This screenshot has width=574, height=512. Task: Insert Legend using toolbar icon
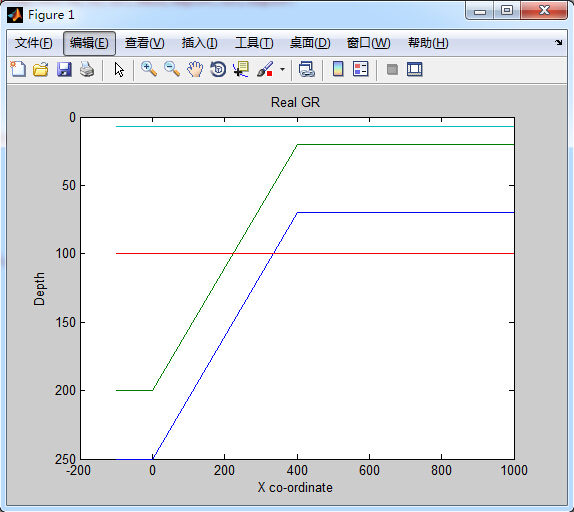pyautogui.click(x=361, y=69)
